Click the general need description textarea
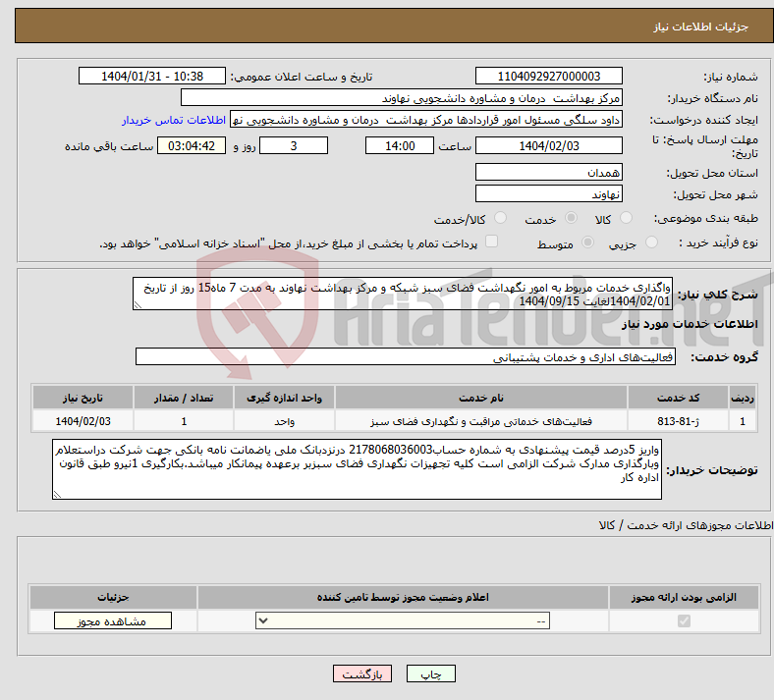The height and width of the screenshot is (700, 774). (x=403, y=294)
